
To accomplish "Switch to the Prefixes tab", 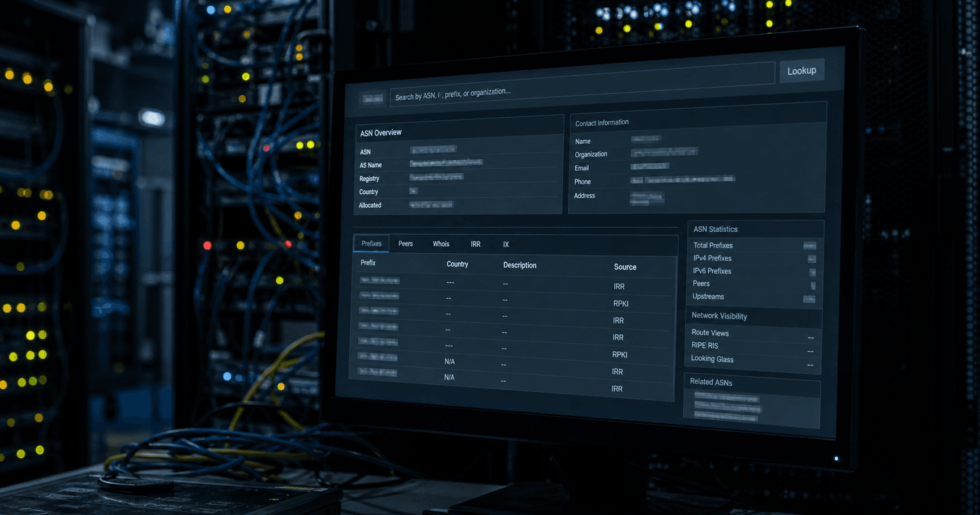I will click(x=371, y=244).
